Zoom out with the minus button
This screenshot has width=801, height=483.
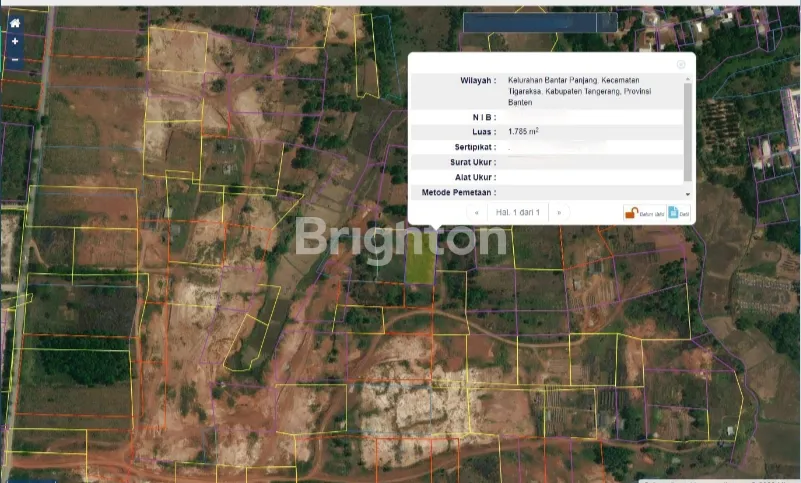pyautogui.click(x=15, y=60)
